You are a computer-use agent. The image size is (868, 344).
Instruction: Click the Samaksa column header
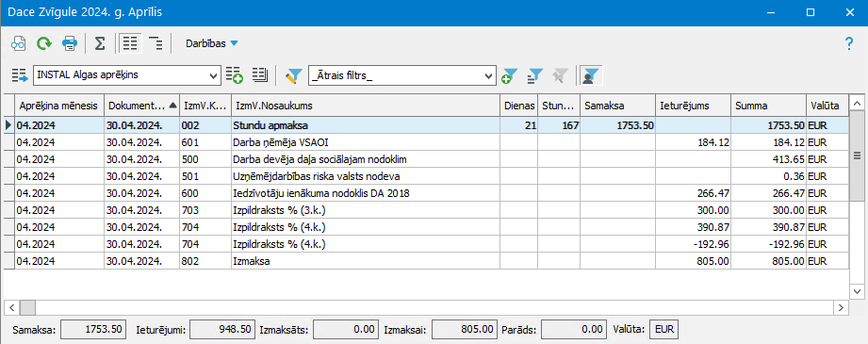coord(617,106)
